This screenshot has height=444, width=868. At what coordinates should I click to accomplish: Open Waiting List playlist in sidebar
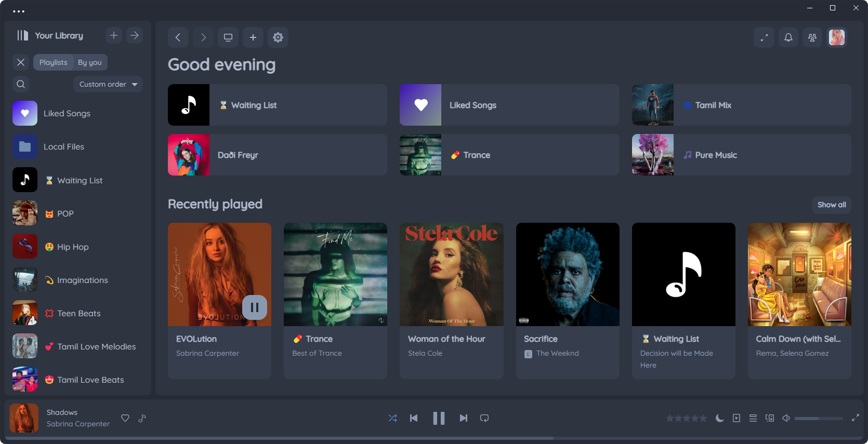[x=78, y=180]
